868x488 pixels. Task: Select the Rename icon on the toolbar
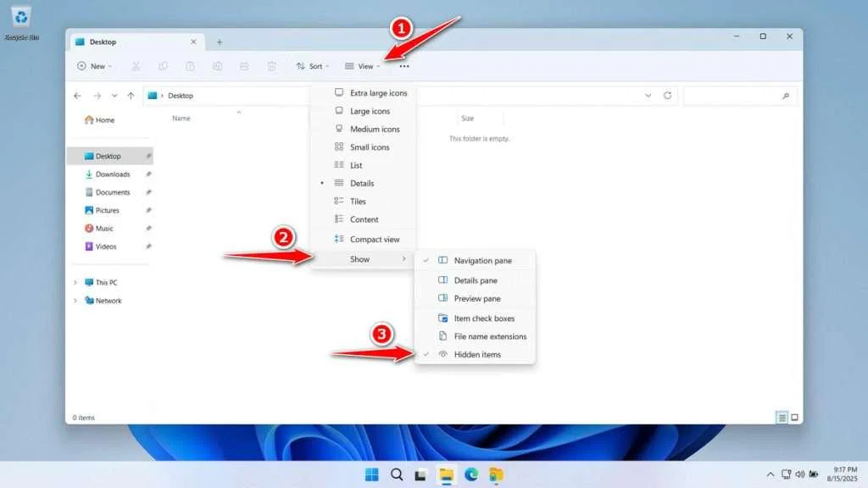coord(217,66)
